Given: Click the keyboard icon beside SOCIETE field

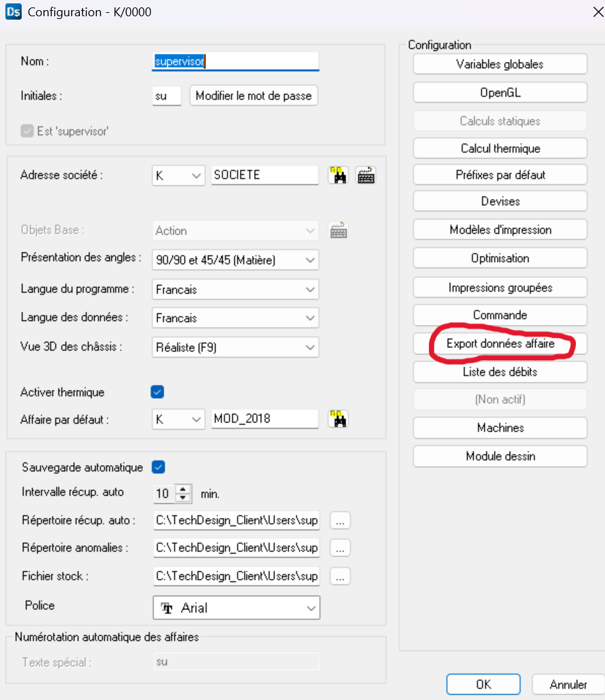Looking at the screenshot, I should [366, 175].
